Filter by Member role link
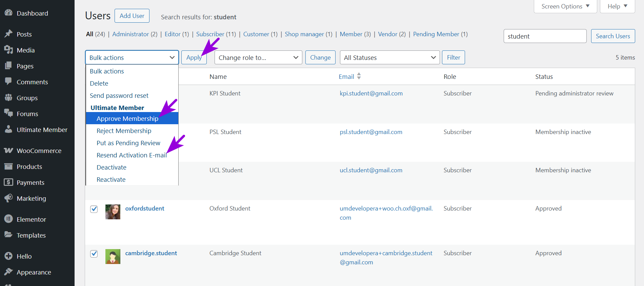 pos(351,34)
